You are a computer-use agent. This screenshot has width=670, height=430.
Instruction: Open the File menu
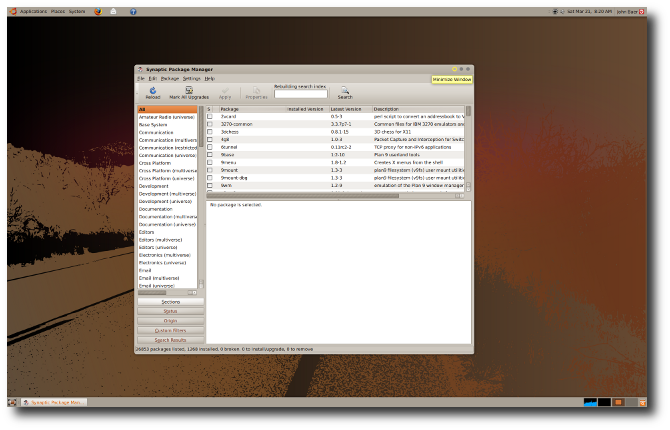[141, 79]
